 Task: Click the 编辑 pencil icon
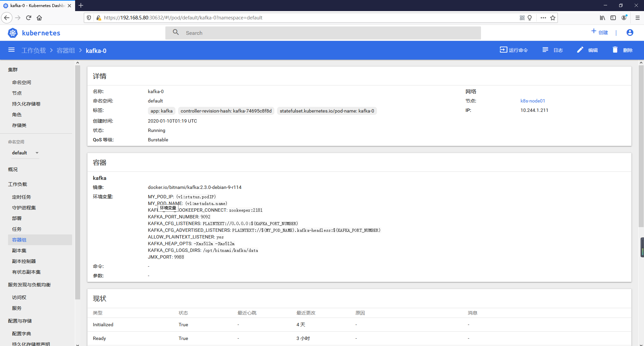[x=580, y=50]
